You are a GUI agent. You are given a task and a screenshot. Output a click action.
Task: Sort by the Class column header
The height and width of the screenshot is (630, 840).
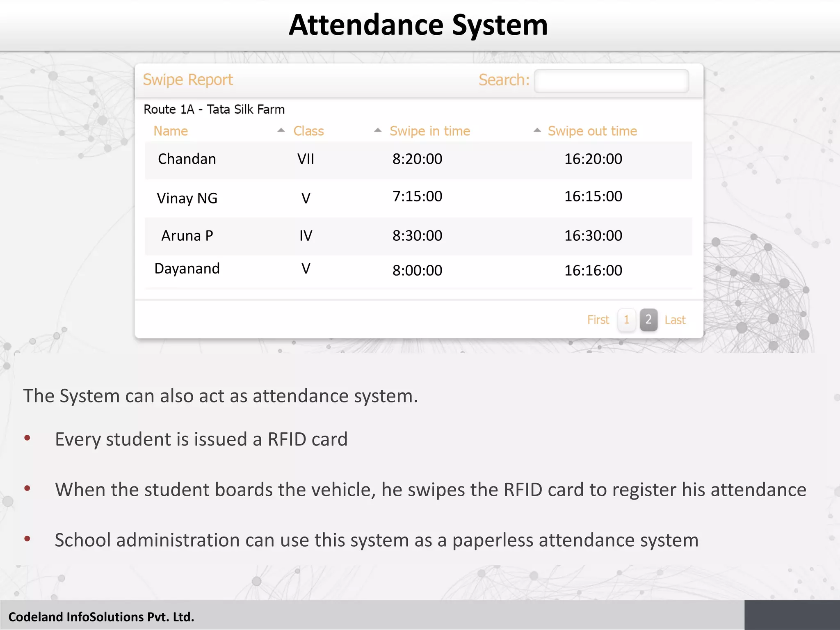308,131
